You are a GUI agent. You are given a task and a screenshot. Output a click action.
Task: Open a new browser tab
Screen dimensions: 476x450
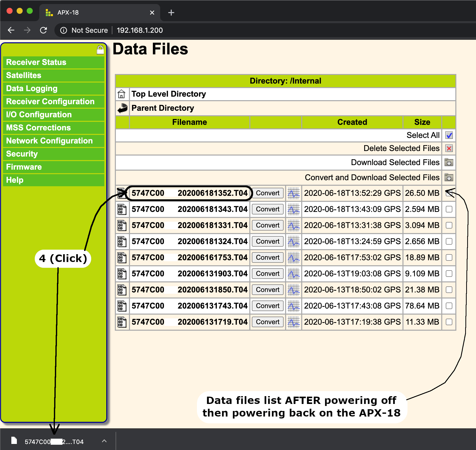(x=171, y=13)
